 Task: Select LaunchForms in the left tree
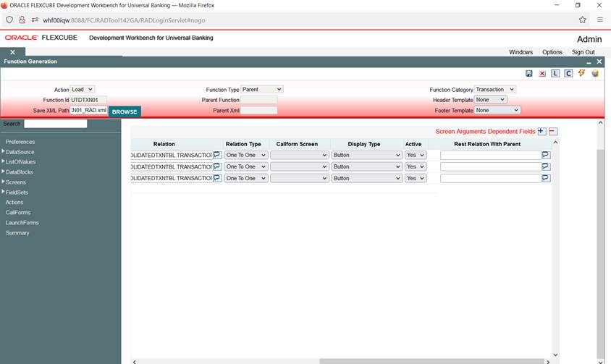point(22,223)
